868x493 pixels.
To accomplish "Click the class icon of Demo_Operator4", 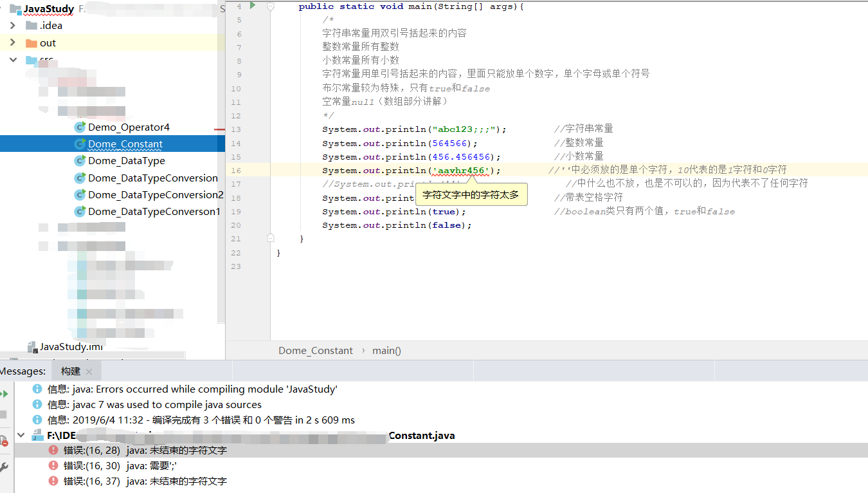I will coord(80,127).
